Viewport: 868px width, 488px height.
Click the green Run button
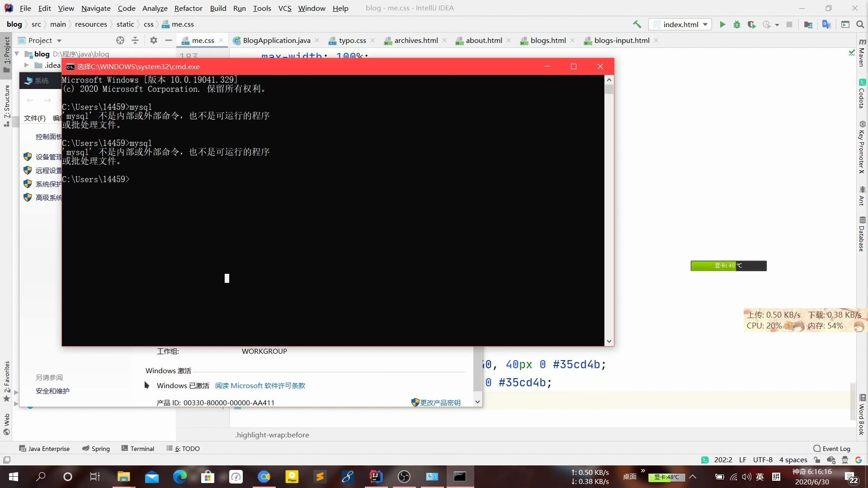tap(722, 24)
